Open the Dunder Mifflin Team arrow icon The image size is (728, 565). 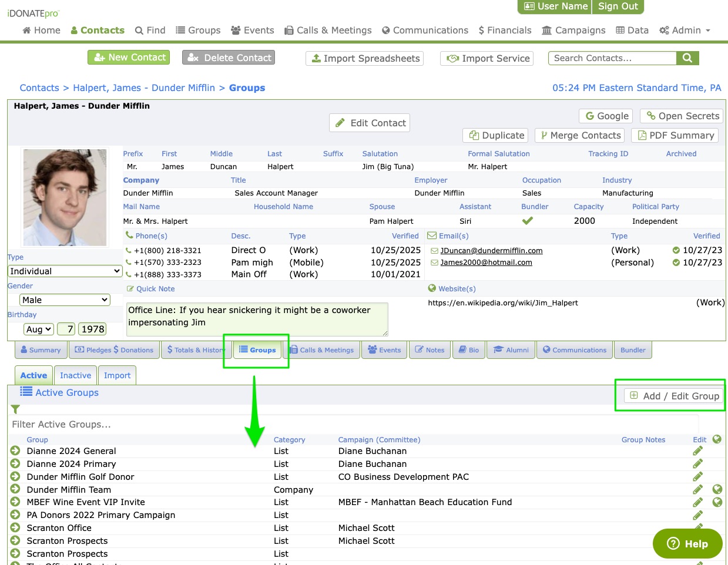(15, 489)
